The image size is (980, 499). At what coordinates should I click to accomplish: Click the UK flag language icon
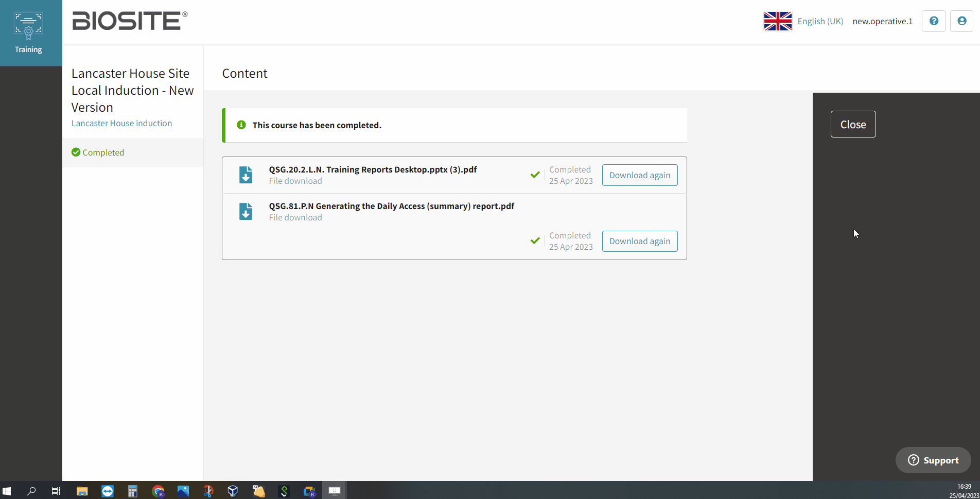[777, 21]
